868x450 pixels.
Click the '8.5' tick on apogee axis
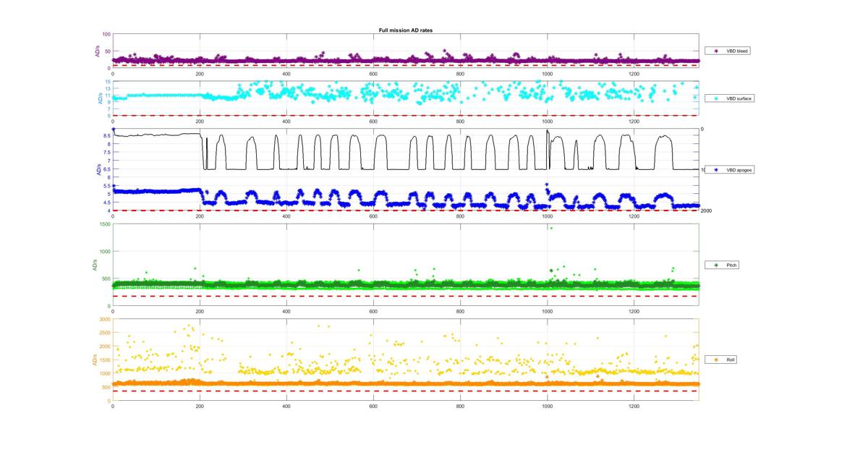[106, 136]
